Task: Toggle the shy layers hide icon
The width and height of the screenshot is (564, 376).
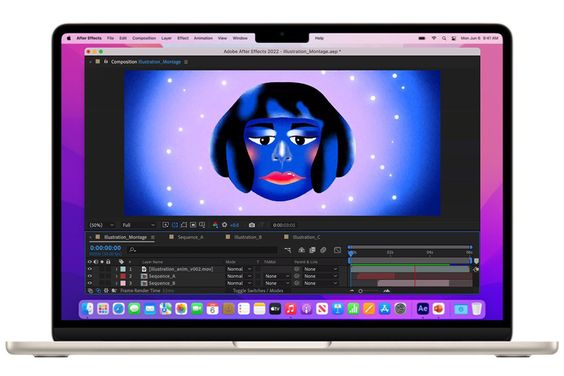Action: coord(302,250)
